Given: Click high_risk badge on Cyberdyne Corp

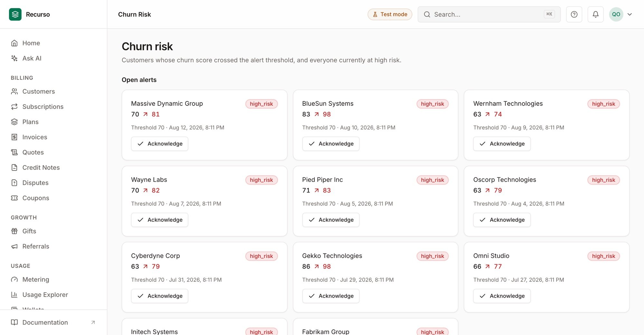Looking at the screenshot, I should click(261, 256).
